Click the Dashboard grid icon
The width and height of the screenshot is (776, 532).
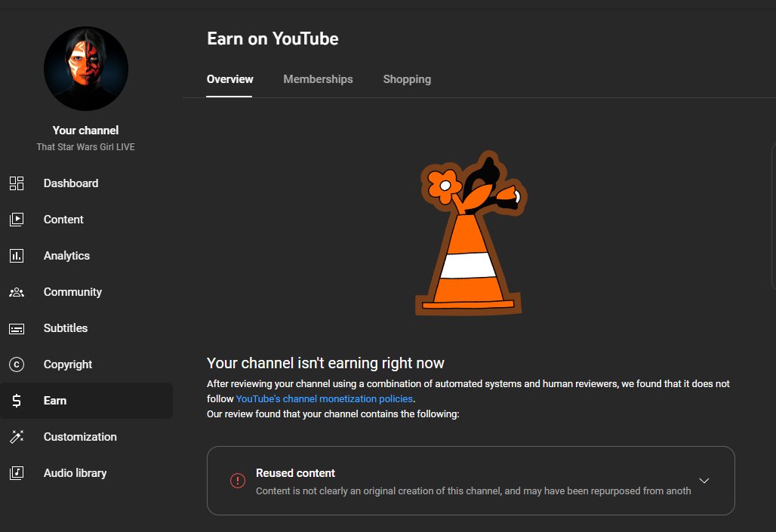click(17, 183)
